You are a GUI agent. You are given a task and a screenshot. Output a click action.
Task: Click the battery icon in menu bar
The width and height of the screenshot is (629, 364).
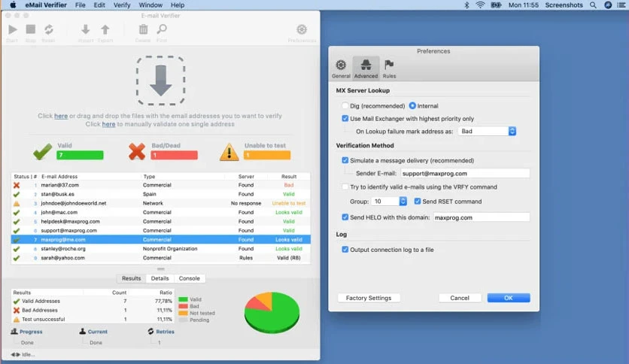[497, 5]
